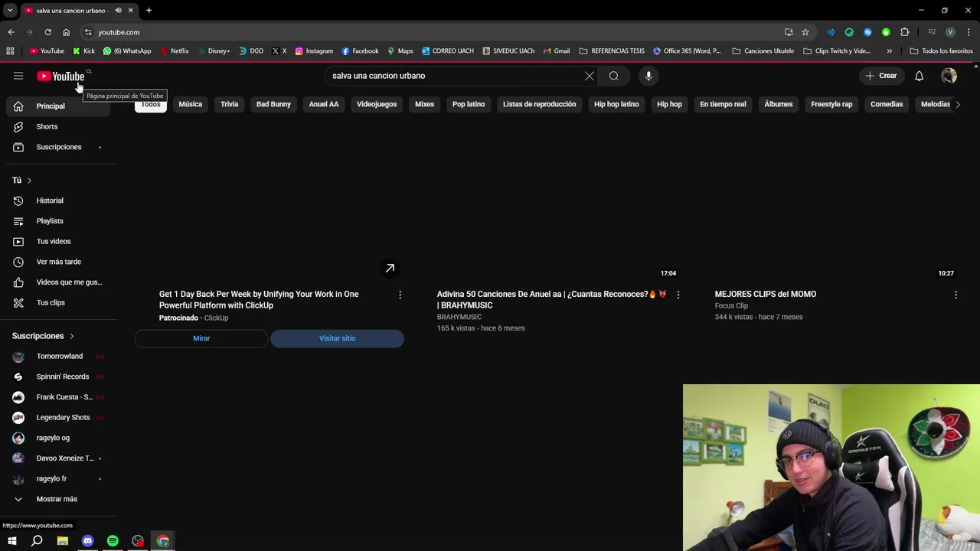Open Discord from the taskbar

(87, 541)
